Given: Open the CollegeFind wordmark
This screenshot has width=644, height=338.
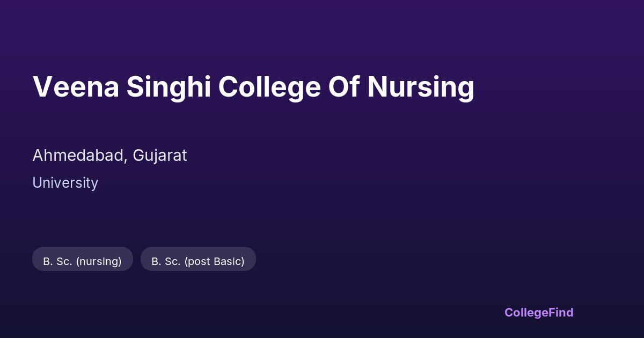Looking at the screenshot, I should tap(538, 312).
